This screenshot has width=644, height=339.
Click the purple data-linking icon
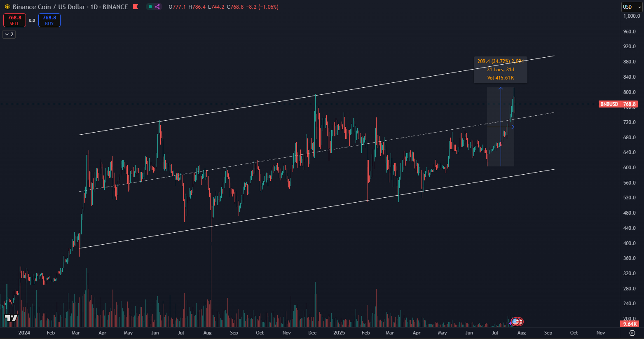pyautogui.click(x=157, y=7)
